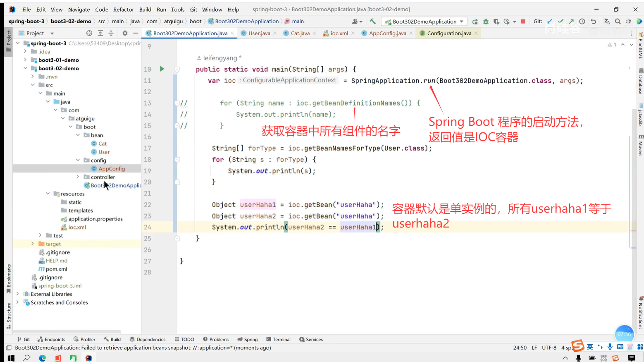Open Search Everywhere magnifier icon
The image size is (644, 362).
point(618,22)
